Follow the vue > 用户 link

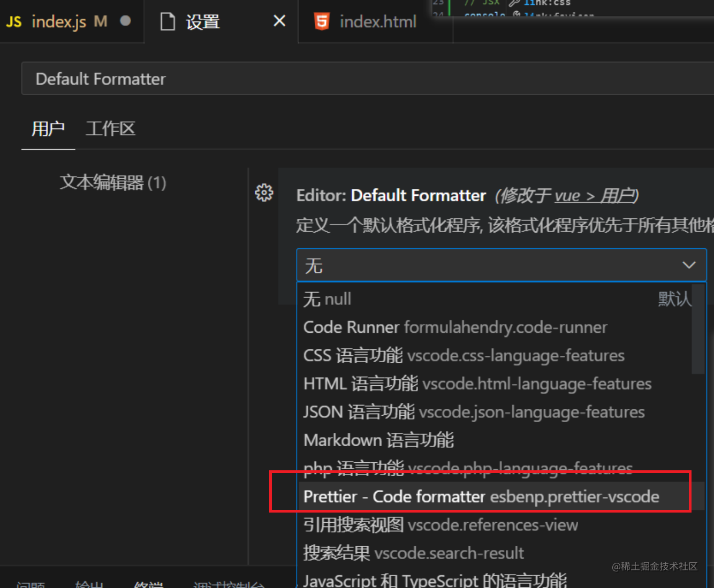coord(594,196)
